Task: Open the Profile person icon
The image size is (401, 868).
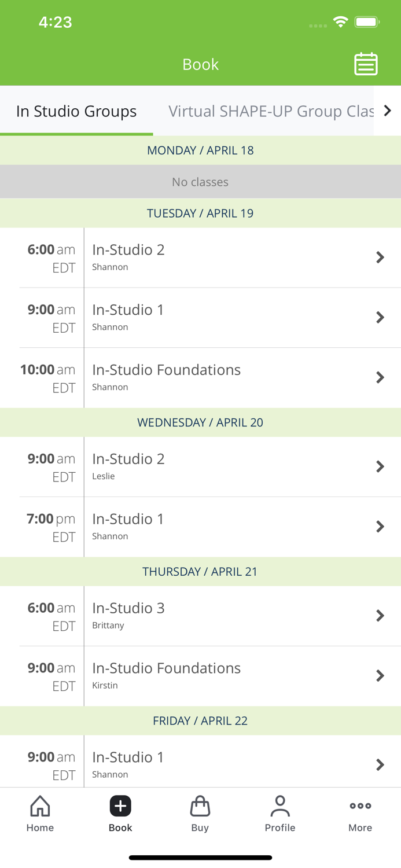Action: tap(280, 806)
